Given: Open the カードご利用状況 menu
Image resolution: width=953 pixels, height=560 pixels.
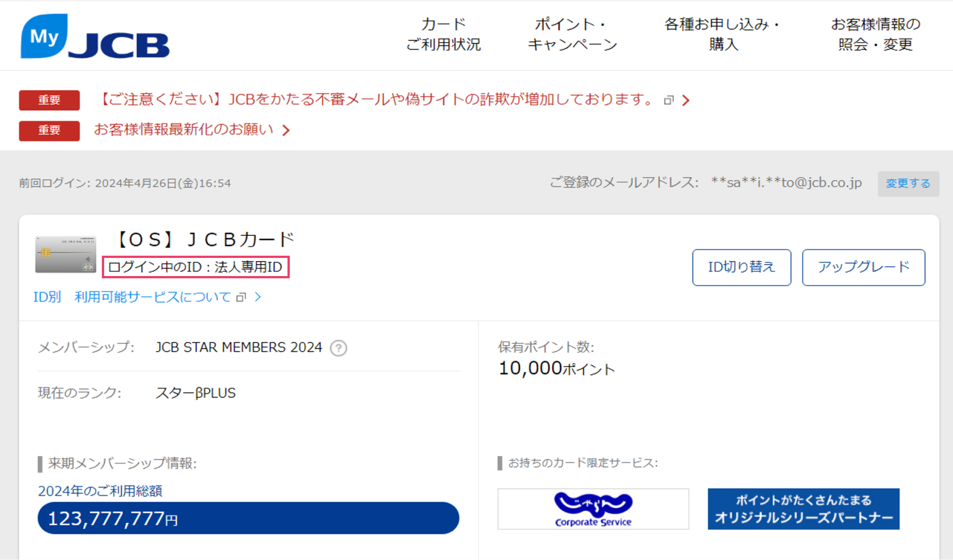Looking at the screenshot, I should point(444,35).
